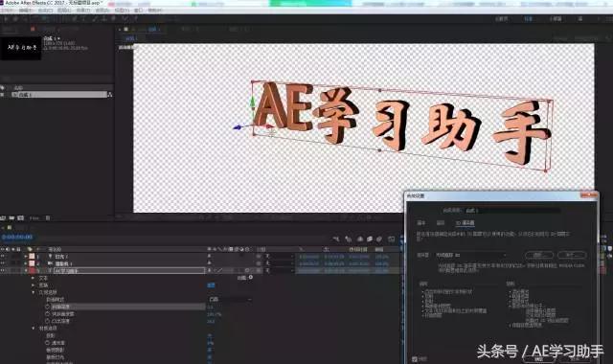Click 取消 to cancel composition settings
The width and height of the screenshot is (613, 364).
click(575, 359)
